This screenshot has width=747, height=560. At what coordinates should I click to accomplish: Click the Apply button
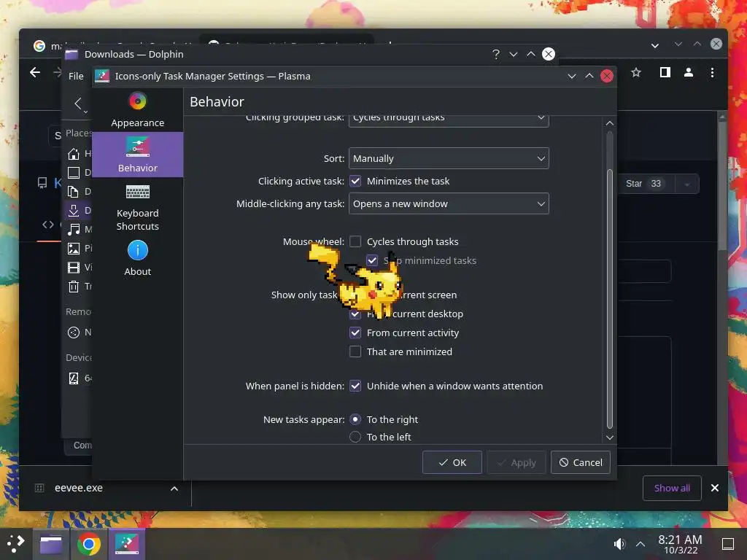click(516, 462)
